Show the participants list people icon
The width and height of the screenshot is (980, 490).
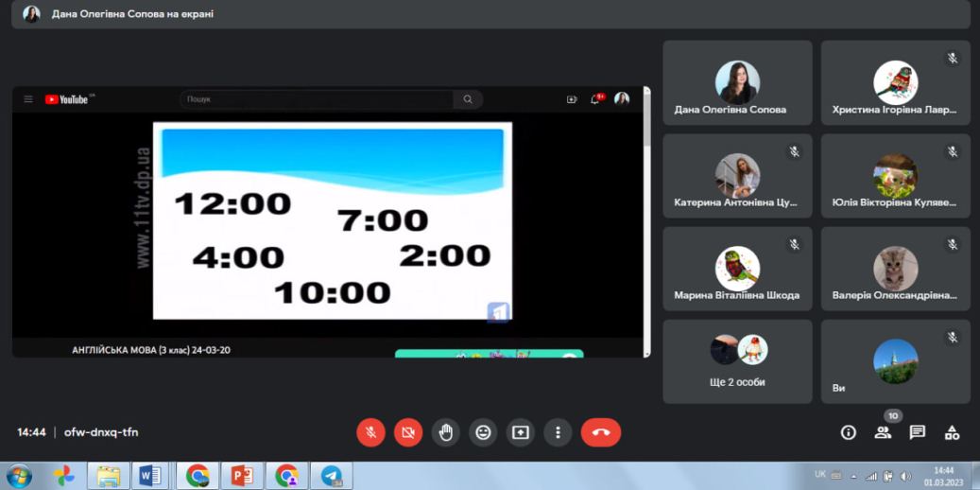883,432
